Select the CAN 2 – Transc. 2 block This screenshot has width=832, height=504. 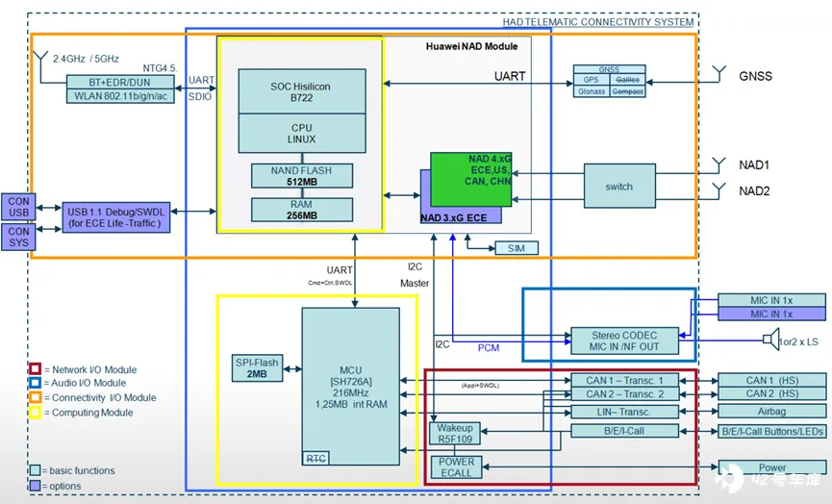[624, 393]
